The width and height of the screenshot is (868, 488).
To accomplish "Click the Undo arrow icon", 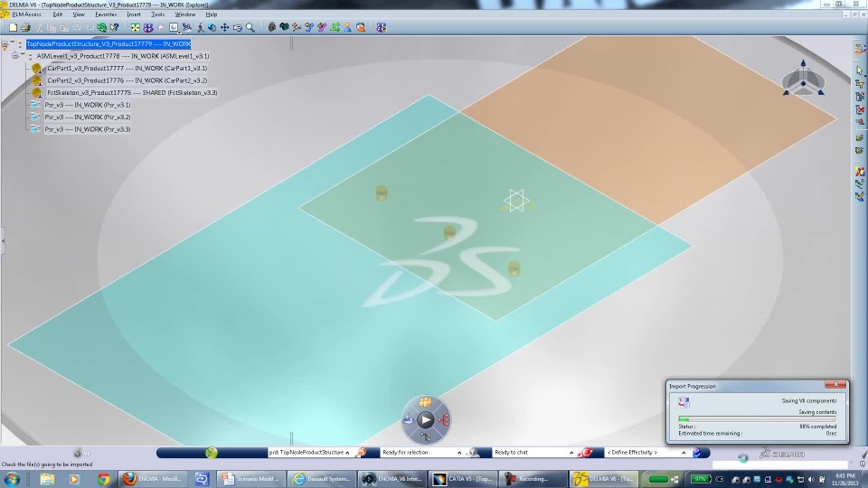I will pos(77,27).
